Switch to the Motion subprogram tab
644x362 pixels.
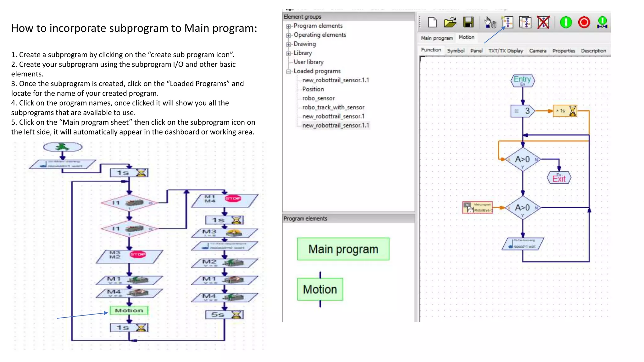(x=466, y=37)
